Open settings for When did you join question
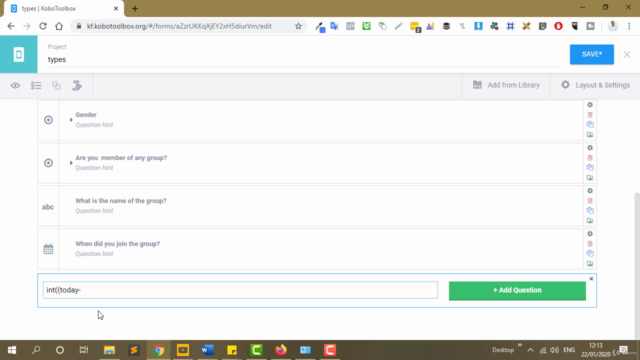 pyautogui.click(x=590, y=234)
